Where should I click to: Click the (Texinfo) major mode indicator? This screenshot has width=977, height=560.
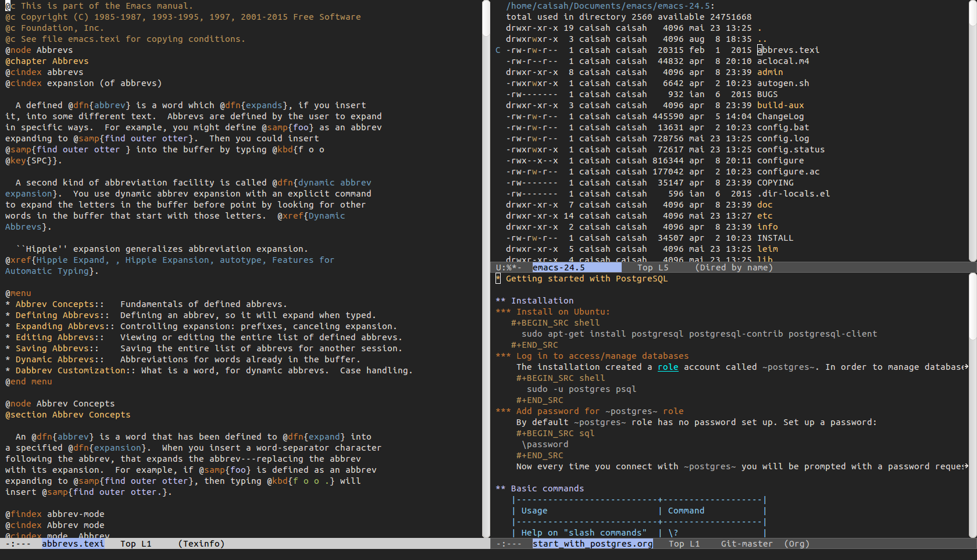pyautogui.click(x=201, y=544)
